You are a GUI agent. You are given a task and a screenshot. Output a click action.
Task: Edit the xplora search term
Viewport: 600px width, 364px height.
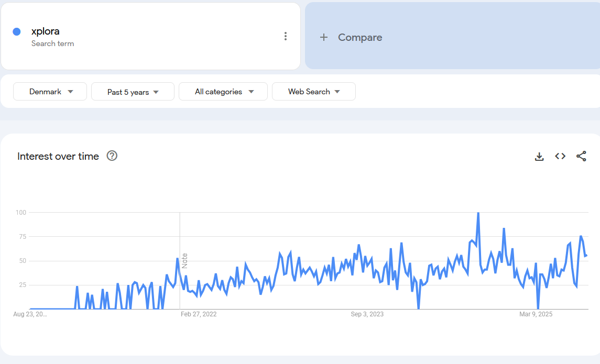coord(46,31)
